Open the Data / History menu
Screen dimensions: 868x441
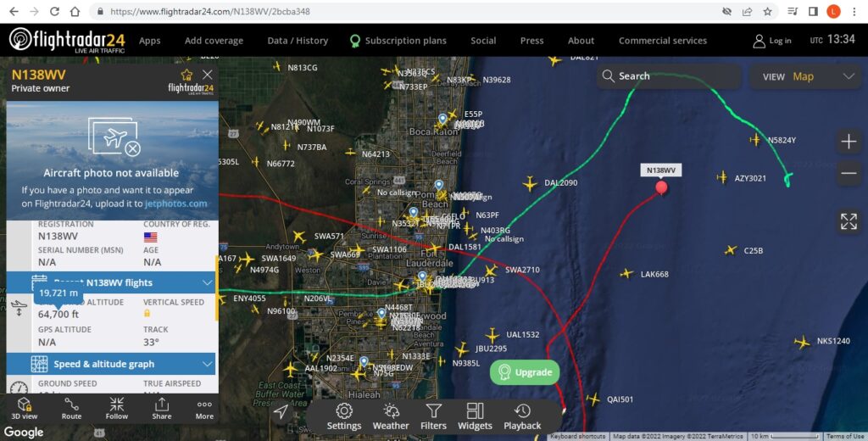click(298, 41)
